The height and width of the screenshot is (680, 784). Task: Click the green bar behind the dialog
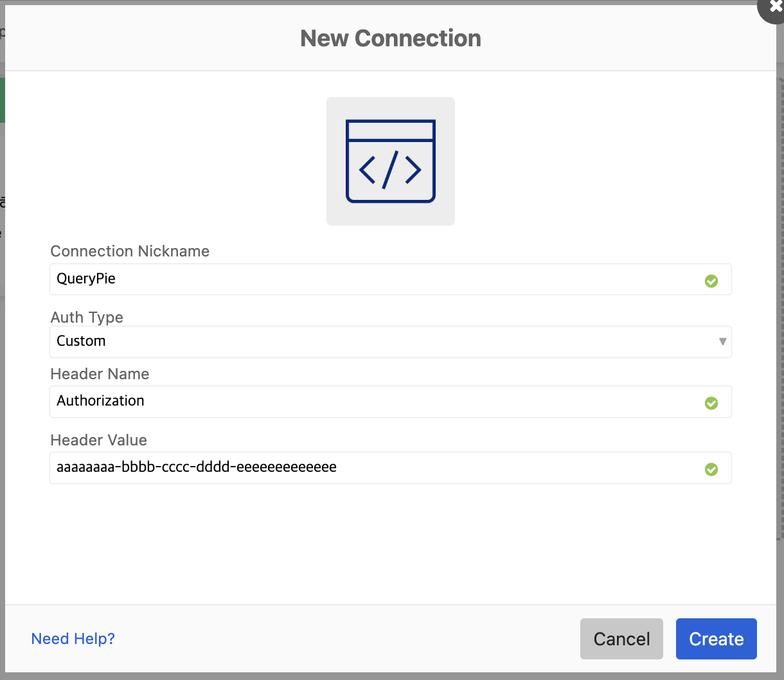[x=2, y=100]
